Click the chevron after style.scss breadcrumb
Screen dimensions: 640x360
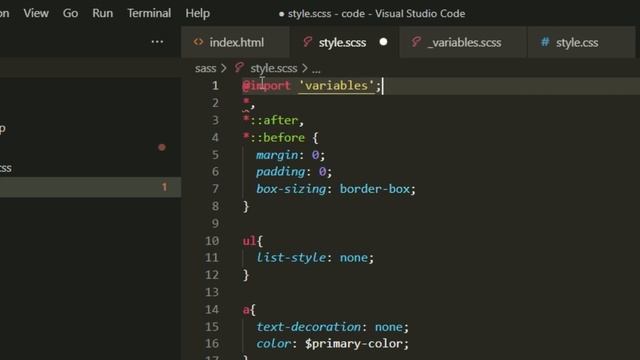pos(304,68)
